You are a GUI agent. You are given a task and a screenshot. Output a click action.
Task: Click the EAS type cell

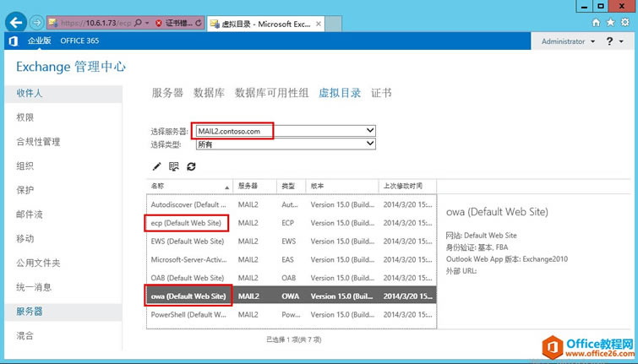tap(287, 259)
